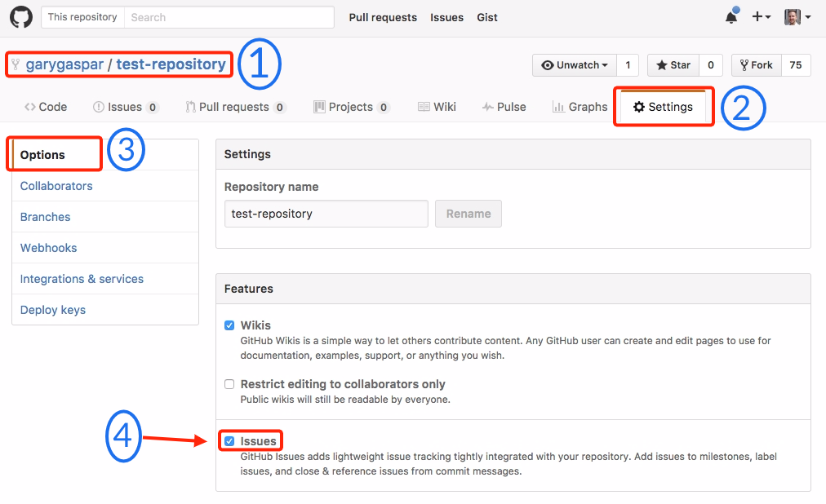Image resolution: width=826 pixels, height=504 pixels.
Task: Click the Pull requests tab icon
Action: 191,107
